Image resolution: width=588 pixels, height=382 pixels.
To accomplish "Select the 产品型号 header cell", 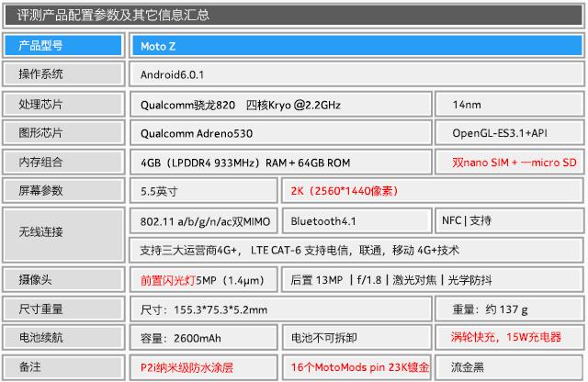I will 63,46.
